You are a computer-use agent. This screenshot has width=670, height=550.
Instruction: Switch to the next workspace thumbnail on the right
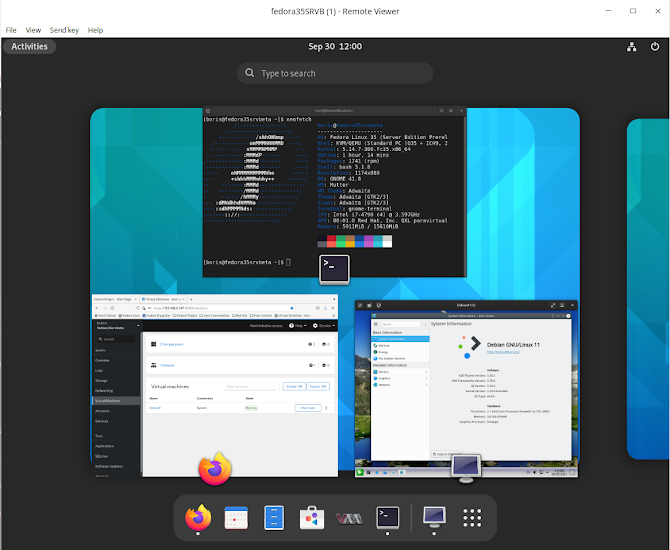[648, 289]
